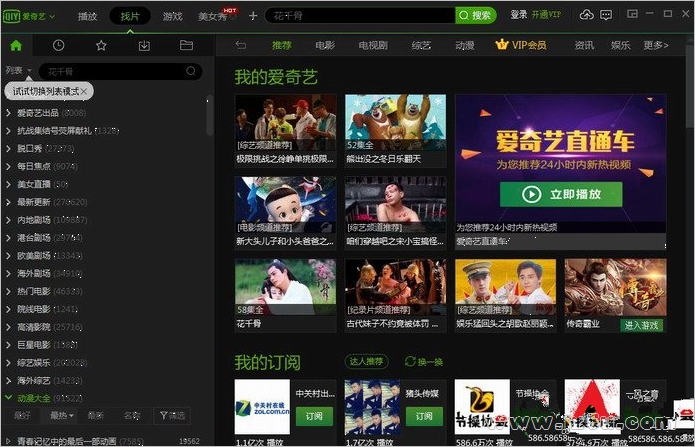Image resolution: width=695 pixels, height=447 pixels.
Task: Open the 资讯 channel
Action: pyautogui.click(x=584, y=45)
